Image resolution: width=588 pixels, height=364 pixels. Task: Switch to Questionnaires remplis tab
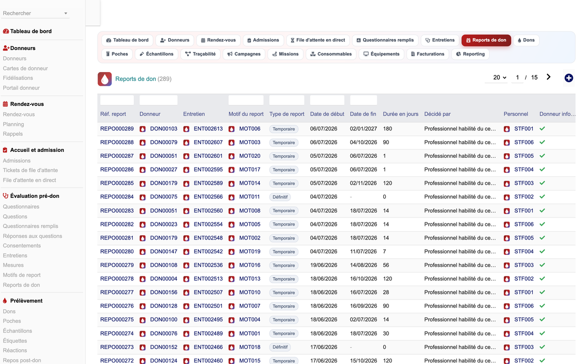click(385, 40)
